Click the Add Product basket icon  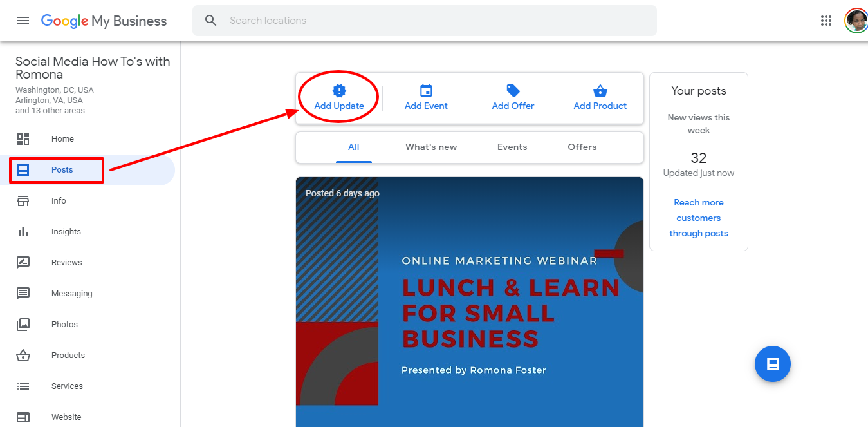600,91
